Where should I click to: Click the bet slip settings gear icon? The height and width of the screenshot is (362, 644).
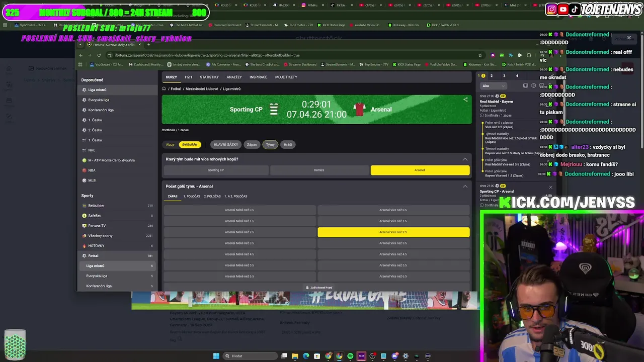click(x=534, y=86)
